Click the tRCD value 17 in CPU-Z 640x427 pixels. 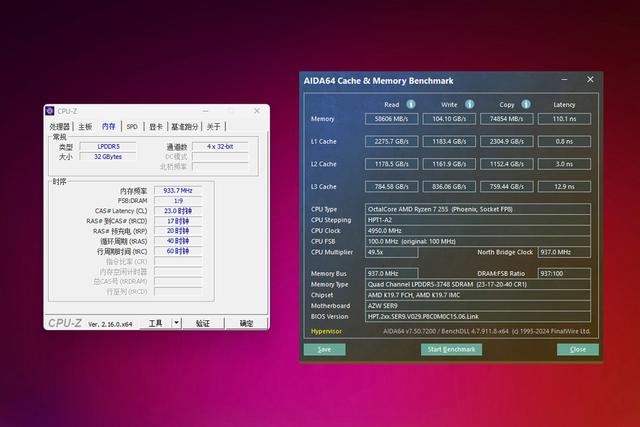[178, 221]
